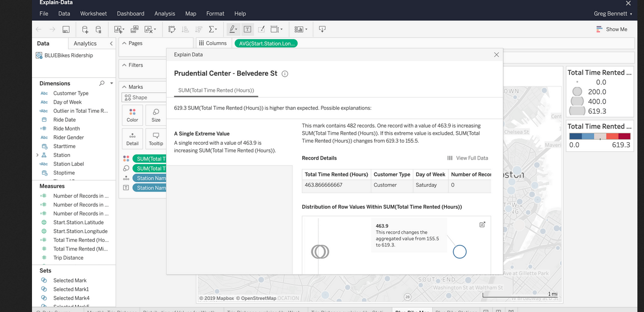This screenshot has width=644, height=312.
Task: Expand the Station hierarchy in Dimensions
Action: click(x=38, y=155)
